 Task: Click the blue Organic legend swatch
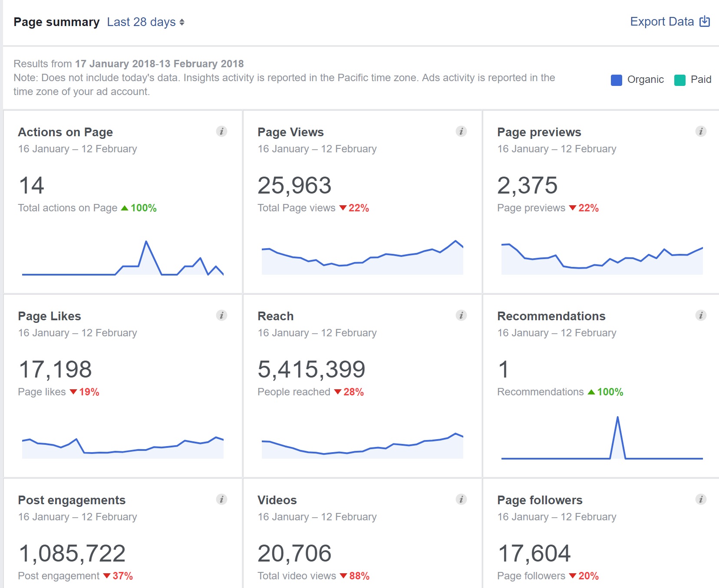point(616,80)
